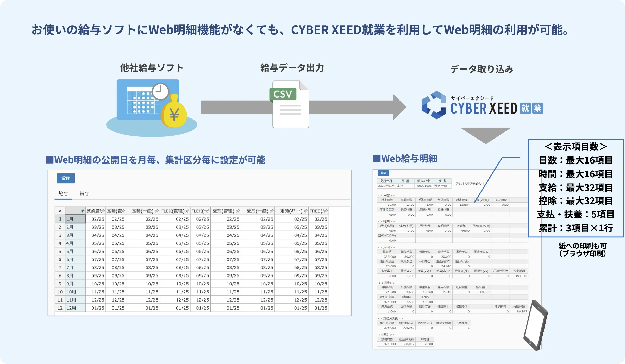Pin the 定時(一般) column

(x=157, y=211)
